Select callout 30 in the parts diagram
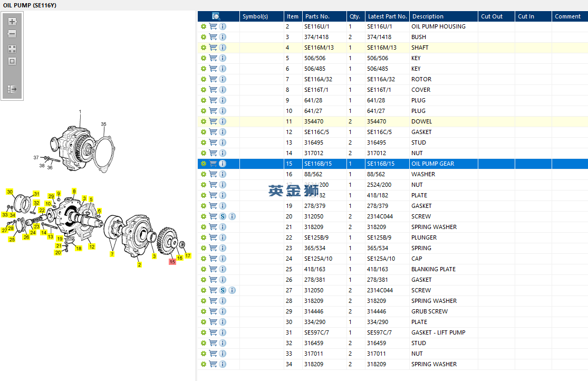This screenshot has width=588, height=381. click(9, 192)
